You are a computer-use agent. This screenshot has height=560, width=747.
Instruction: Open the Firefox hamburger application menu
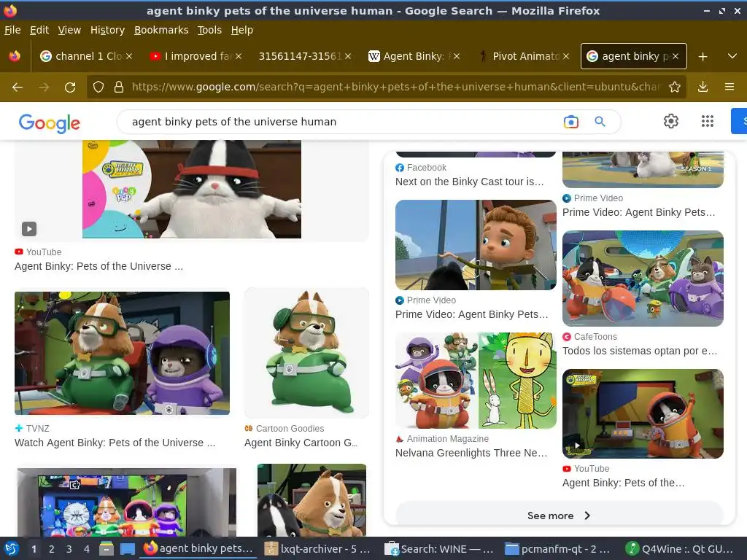pyautogui.click(x=729, y=87)
